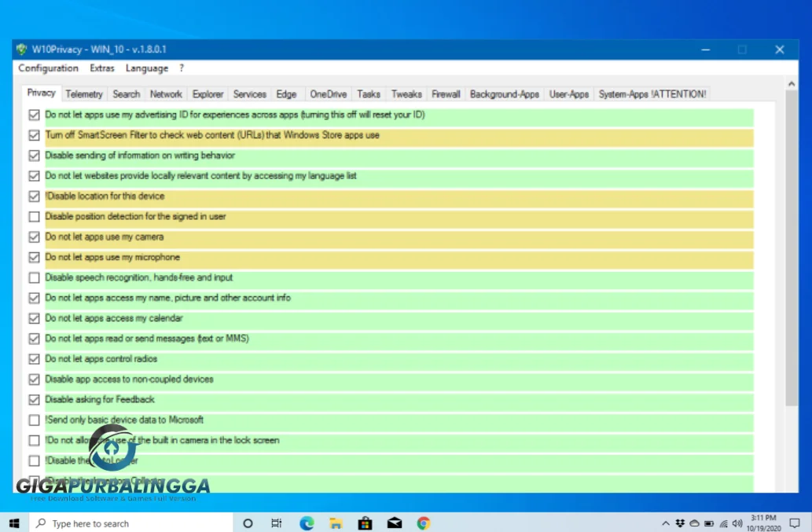
Task: Switch to the Telemetry tab
Action: pos(84,94)
